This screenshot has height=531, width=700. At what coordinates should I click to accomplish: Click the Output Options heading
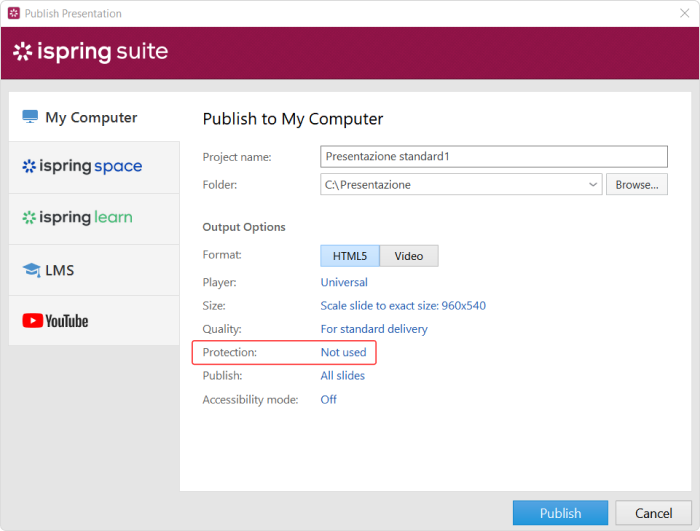coord(244,227)
